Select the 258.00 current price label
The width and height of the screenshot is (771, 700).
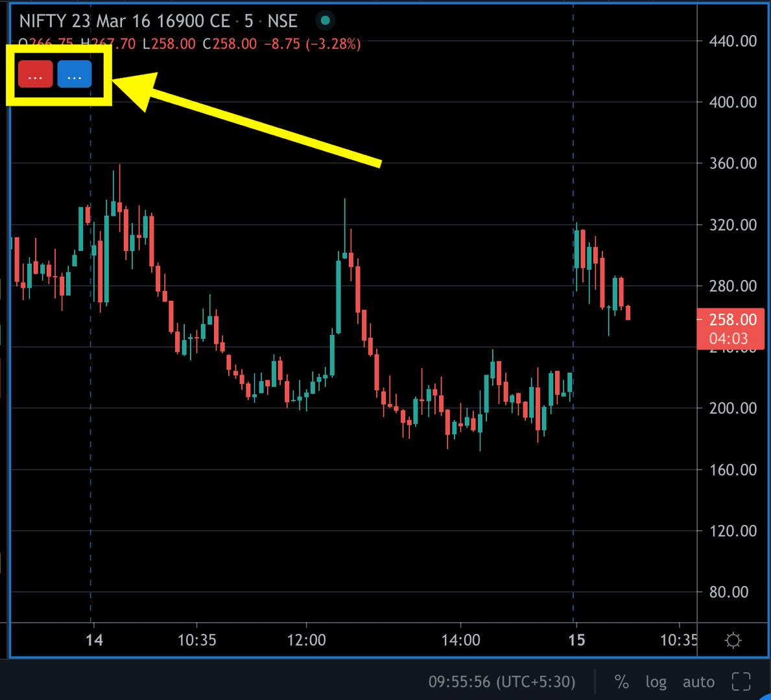pyautogui.click(x=731, y=329)
